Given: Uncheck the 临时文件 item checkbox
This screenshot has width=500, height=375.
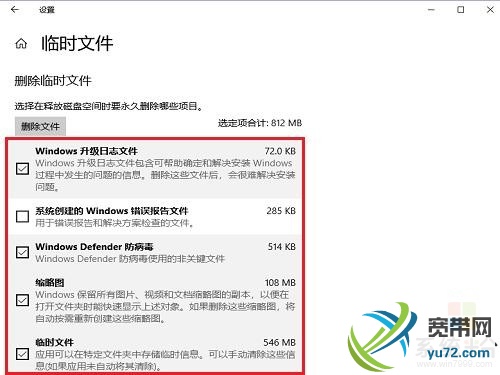Looking at the screenshot, I should point(22,354).
